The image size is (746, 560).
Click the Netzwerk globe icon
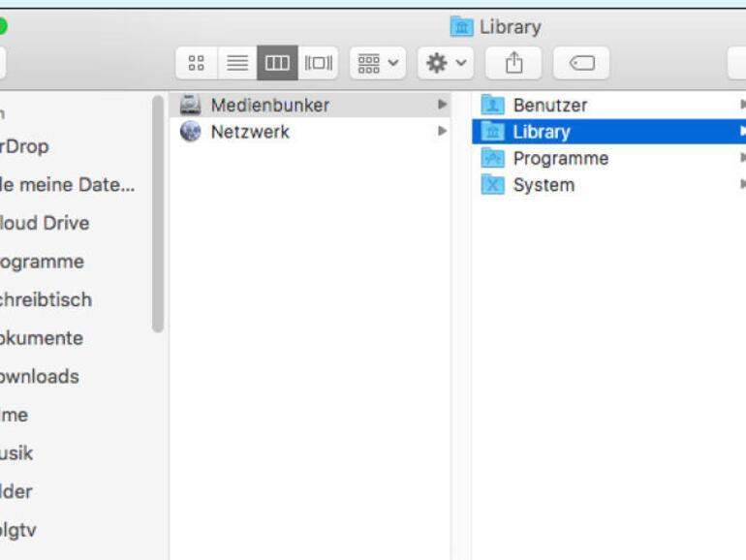point(190,132)
